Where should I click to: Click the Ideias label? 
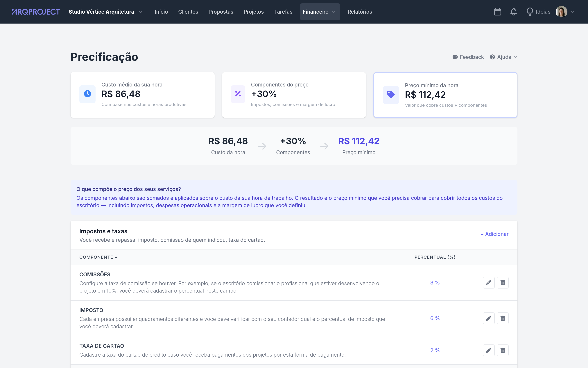(543, 12)
